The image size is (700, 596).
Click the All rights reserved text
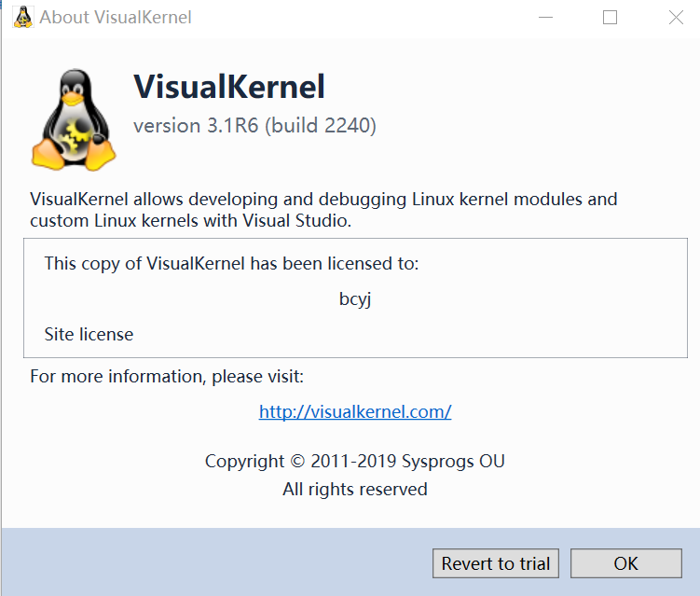(355, 489)
